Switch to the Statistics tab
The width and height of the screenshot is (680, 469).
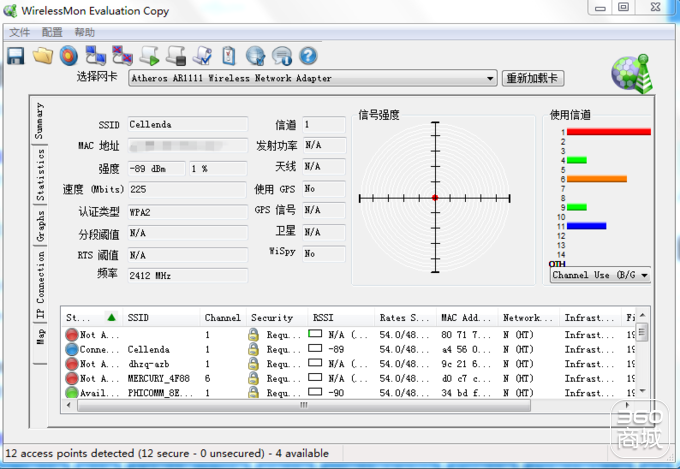tap(40, 174)
